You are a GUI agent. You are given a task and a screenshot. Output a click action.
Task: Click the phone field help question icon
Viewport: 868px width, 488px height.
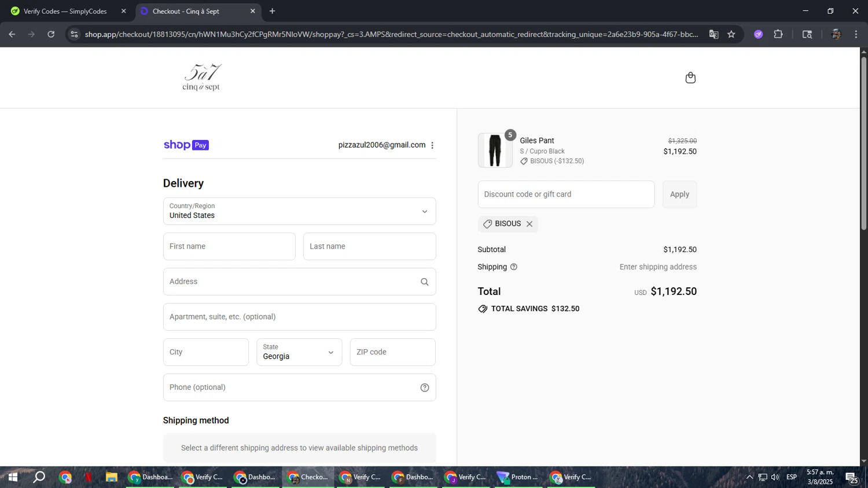(x=424, y=387)
